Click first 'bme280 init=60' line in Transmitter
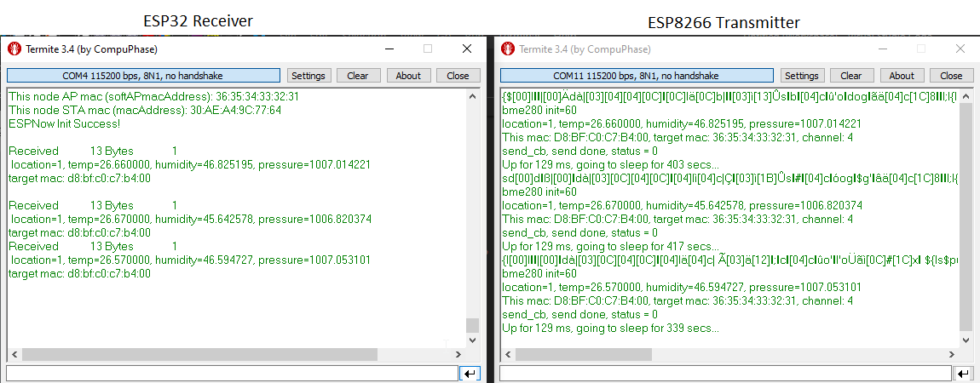The height and width of the screenshot is (383, 980). pos(539,110)
